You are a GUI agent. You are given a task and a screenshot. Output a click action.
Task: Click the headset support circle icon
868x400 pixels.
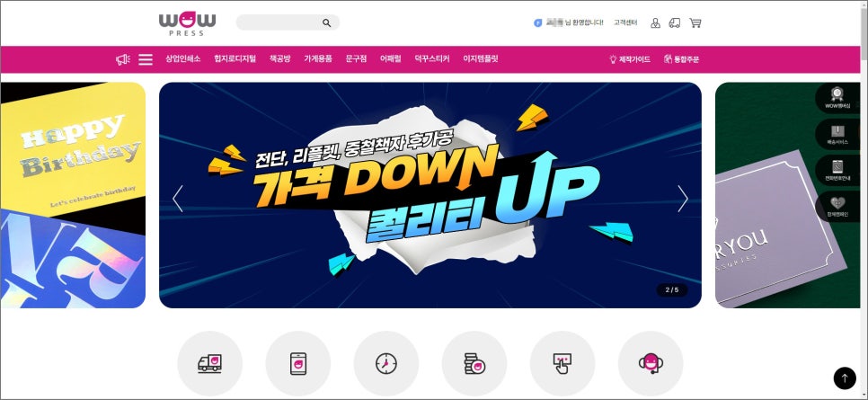[x=651, y=363]
